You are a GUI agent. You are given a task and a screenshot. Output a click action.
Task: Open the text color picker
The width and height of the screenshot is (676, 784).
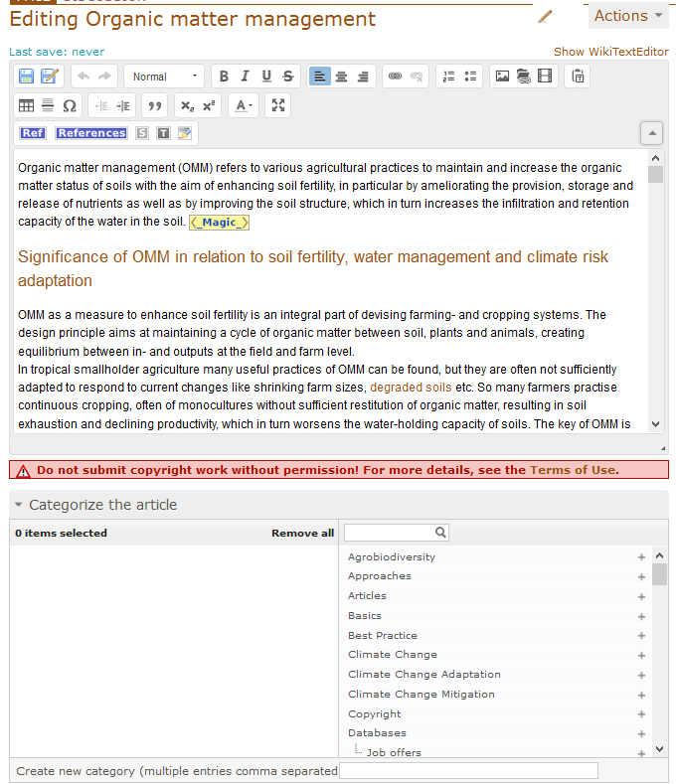click(243, 105)
